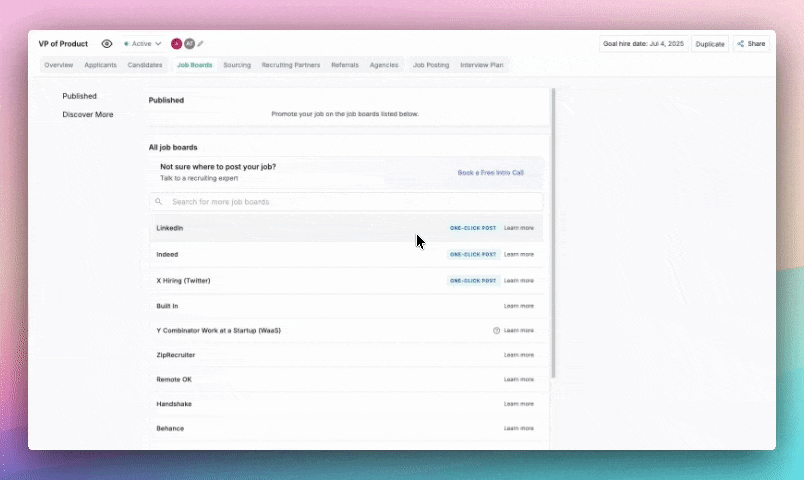
Task: Click the gray user avatar in header
Action: 189,44
